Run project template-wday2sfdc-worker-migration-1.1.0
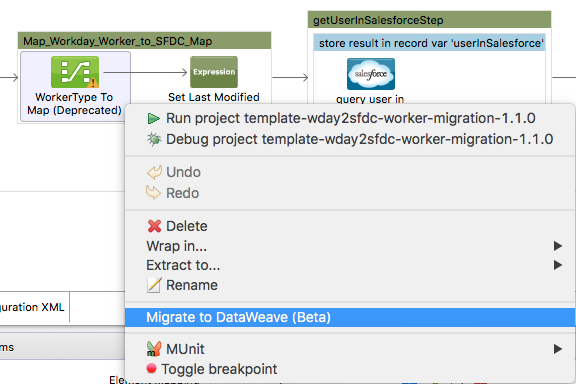 [x=350, y=118]
